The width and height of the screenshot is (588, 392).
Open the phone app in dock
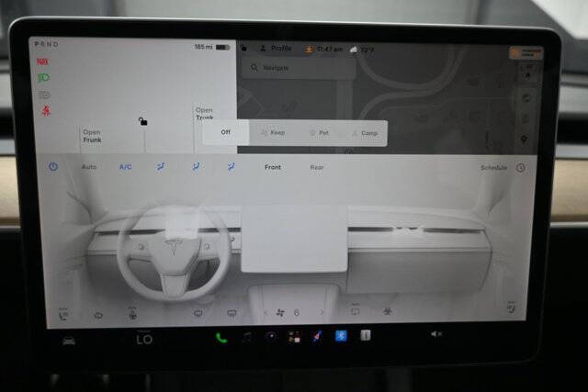coord(221,339)
